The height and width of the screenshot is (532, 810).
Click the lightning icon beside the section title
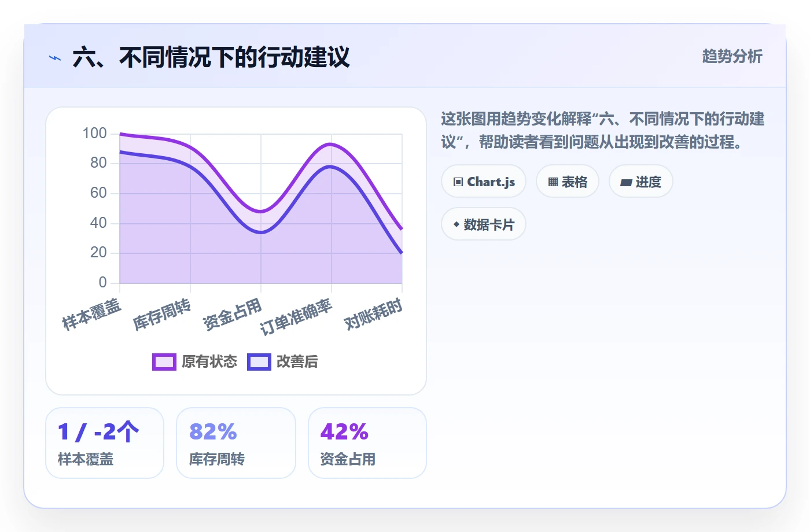[x=55, y=58]
